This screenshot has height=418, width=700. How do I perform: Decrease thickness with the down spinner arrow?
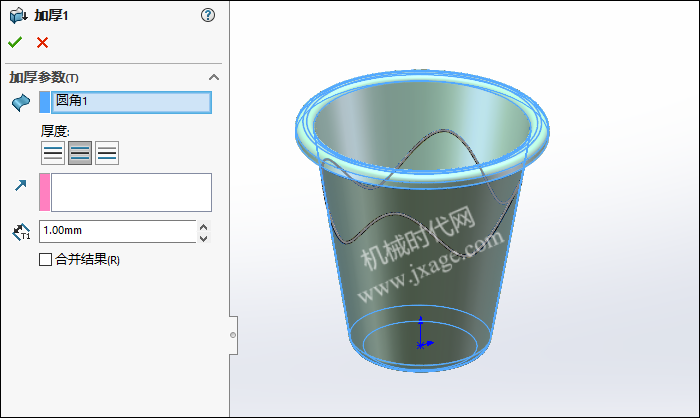pyautogui.click(x=204, y=238)
